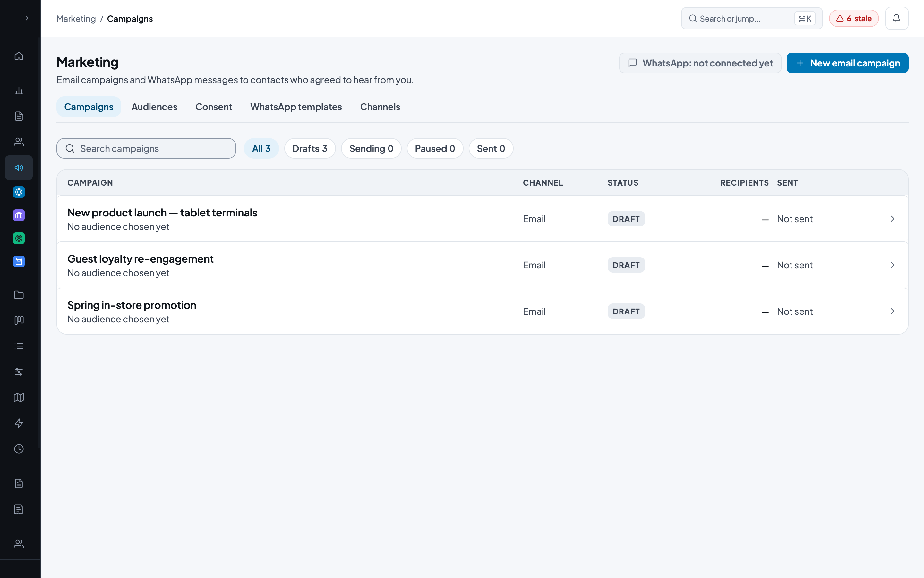Filter by Paused 0 chip
Screen dimensions: 924x578
pos(435,148)
